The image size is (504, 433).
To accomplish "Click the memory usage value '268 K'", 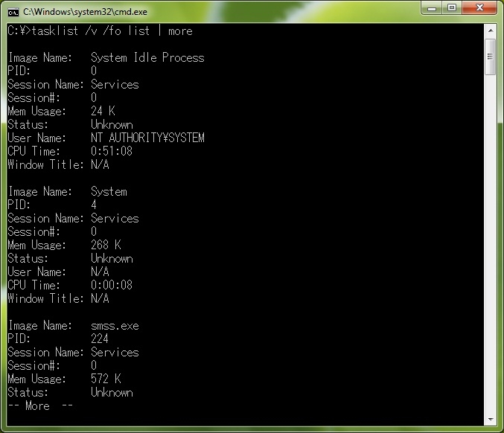I will pos(106,245).
